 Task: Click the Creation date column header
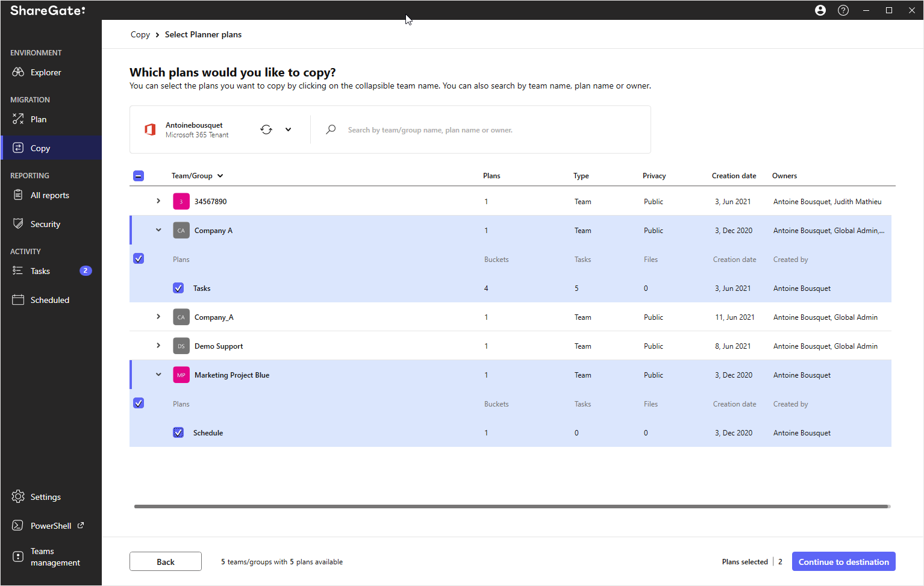[x=734, y=176]
